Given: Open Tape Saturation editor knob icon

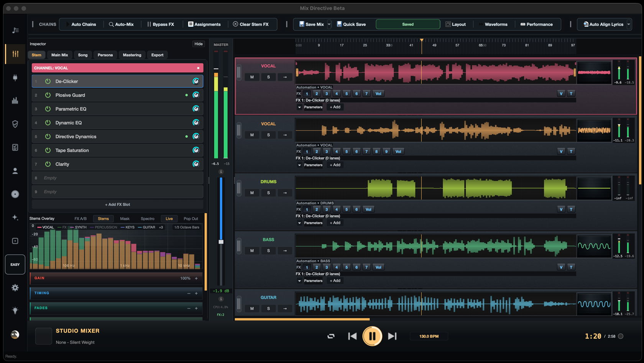Looking at the screenshot, I should (196, 150).
